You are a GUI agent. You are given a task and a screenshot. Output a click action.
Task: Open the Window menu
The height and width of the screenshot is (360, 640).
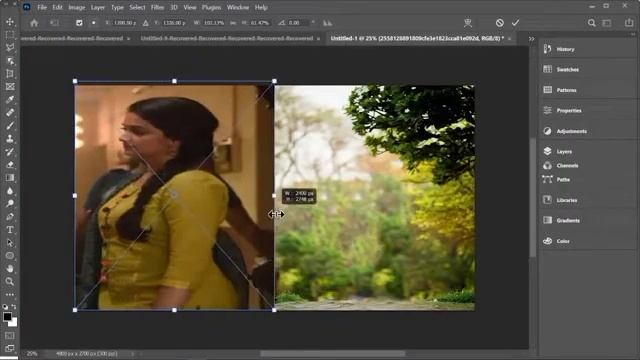click(238, 7)
